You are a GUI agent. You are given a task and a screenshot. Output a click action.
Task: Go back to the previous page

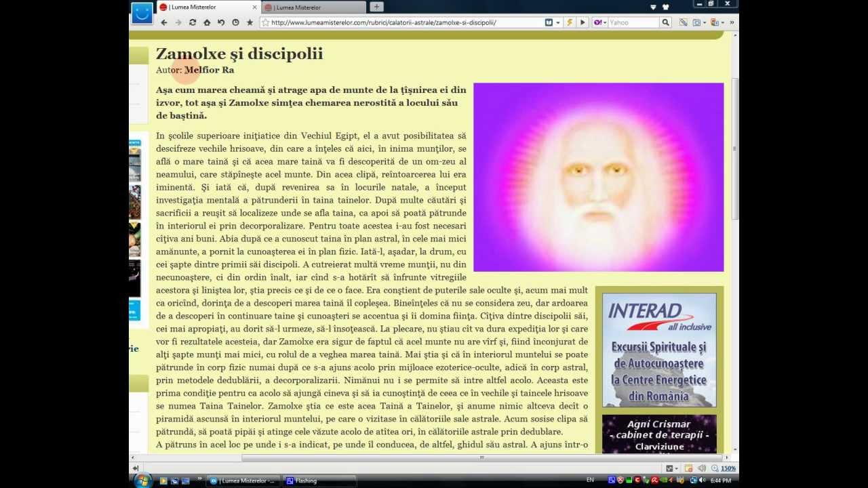point(163,22)
